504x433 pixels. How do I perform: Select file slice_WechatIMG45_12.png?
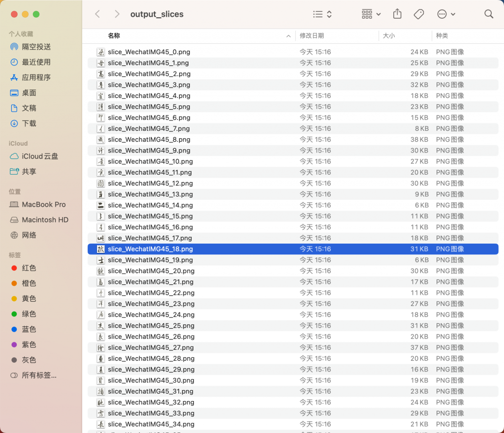(150, 183)
